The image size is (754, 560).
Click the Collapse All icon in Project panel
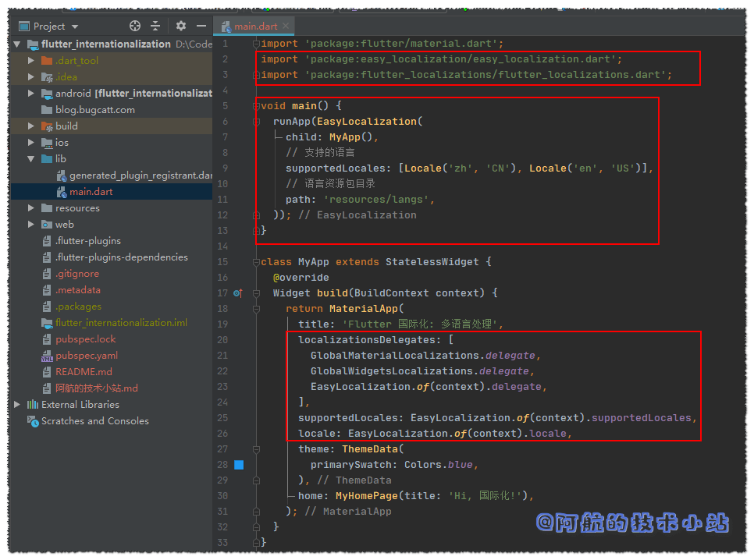click(x=155, y=26)
